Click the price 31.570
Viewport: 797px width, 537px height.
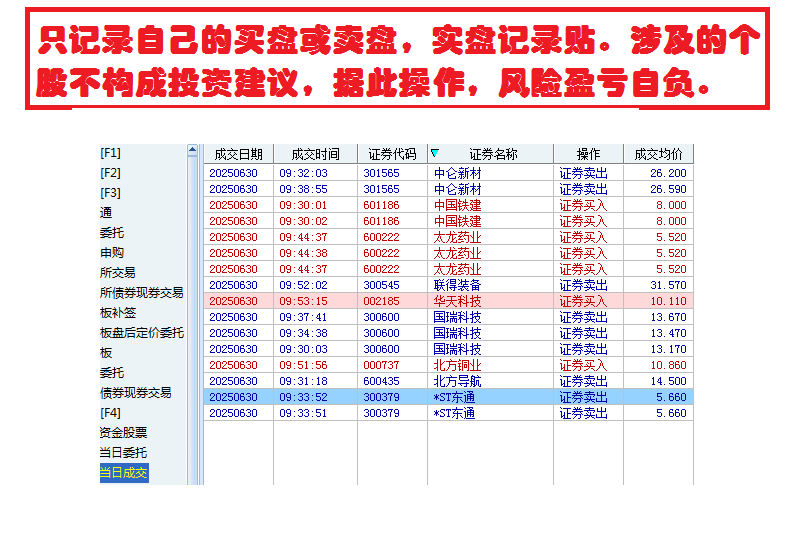668,285
